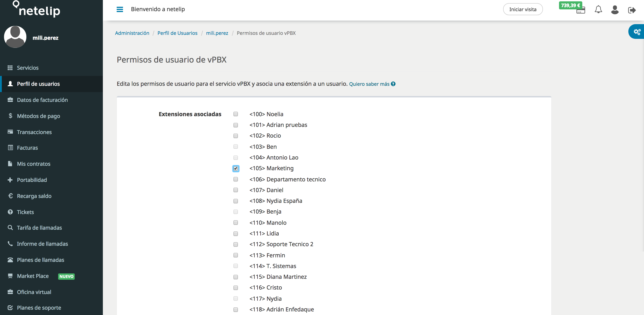Click the Datos de facturación briefcase icon

coord(10,100)
